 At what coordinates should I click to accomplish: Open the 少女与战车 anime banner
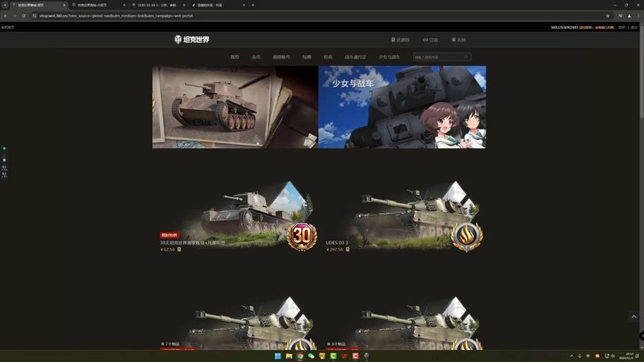(x=402, y=107)
